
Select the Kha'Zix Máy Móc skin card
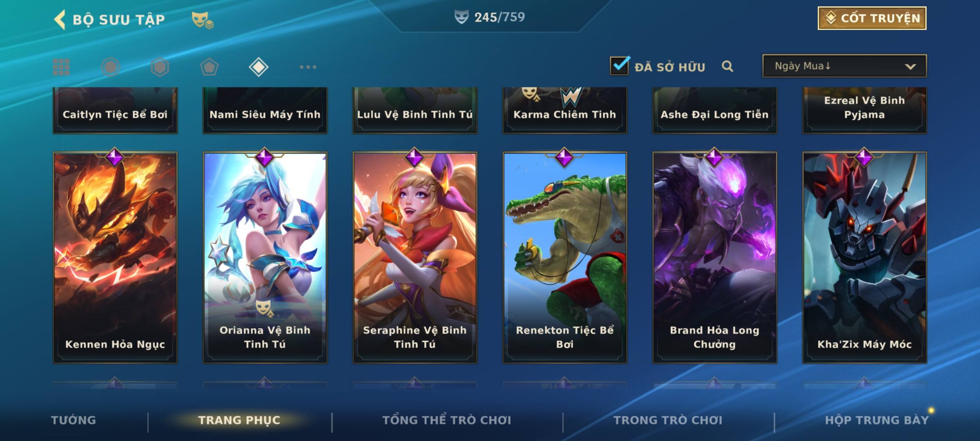[864, 258]
